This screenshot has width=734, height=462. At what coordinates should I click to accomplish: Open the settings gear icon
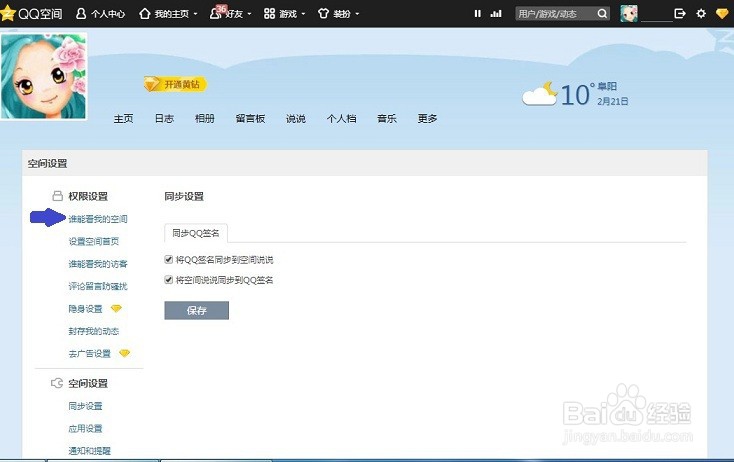click(x=701, y=14)
